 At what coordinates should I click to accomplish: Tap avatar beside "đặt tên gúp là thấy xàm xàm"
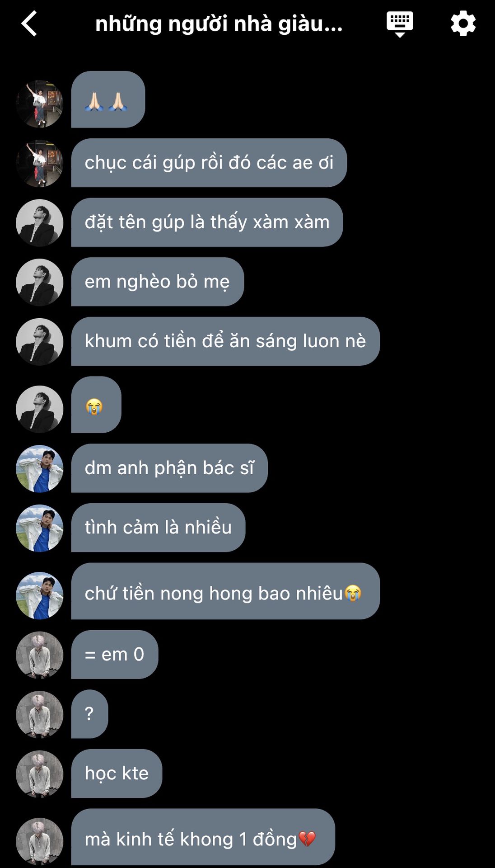click(40, 223)
